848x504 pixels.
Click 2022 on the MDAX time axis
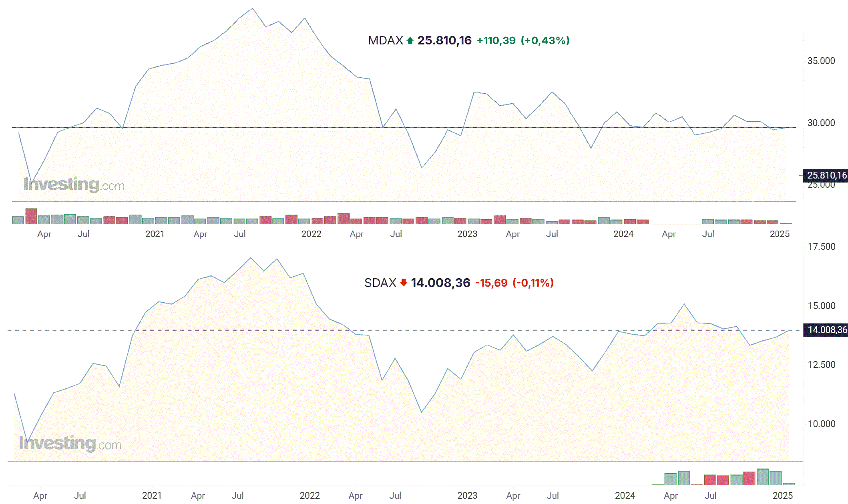click(x=311, y=234)
